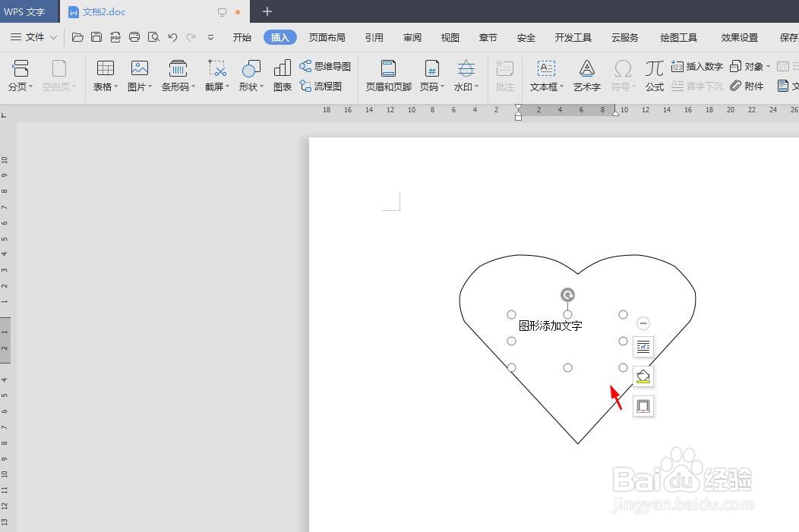Open the 效果设置 tab

pos(740,38)
